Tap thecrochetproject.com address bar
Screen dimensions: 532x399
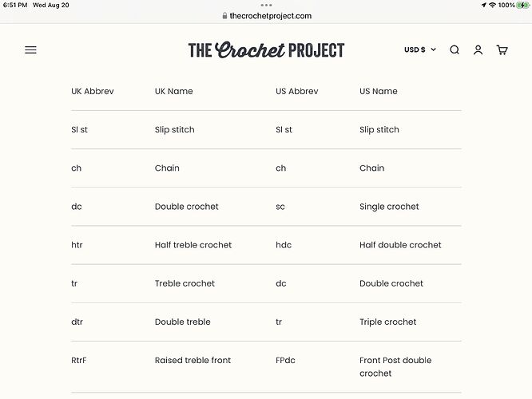270,16
